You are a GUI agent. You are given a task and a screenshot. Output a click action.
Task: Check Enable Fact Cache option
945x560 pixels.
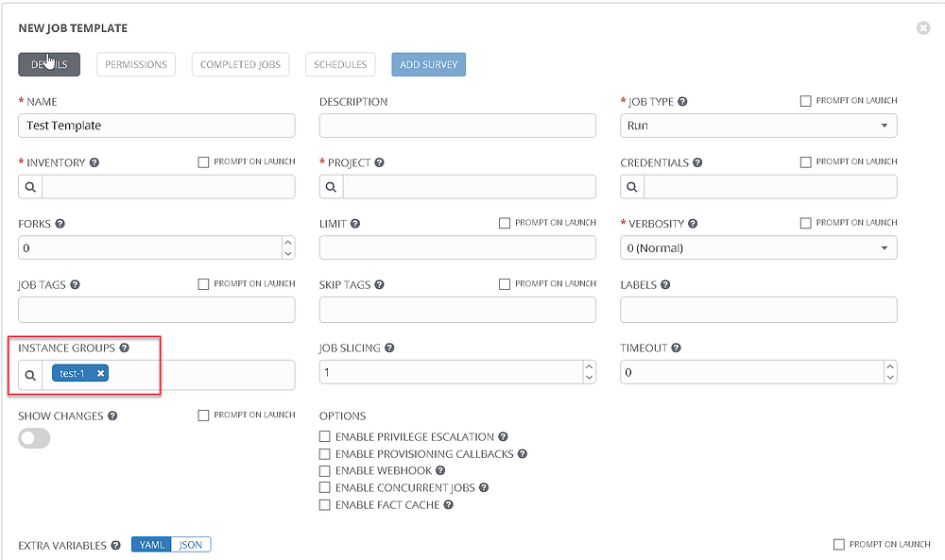(x=324, y=504)
